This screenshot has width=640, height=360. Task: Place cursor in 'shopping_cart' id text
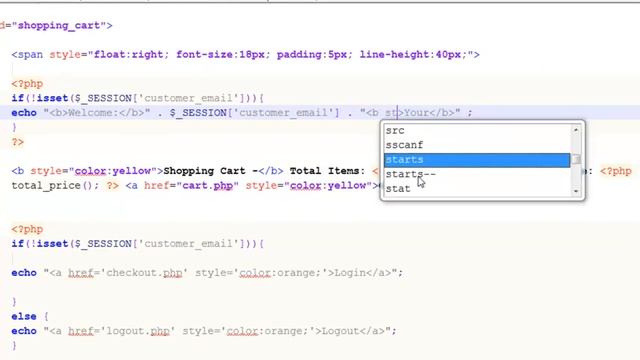pos(59,26)
